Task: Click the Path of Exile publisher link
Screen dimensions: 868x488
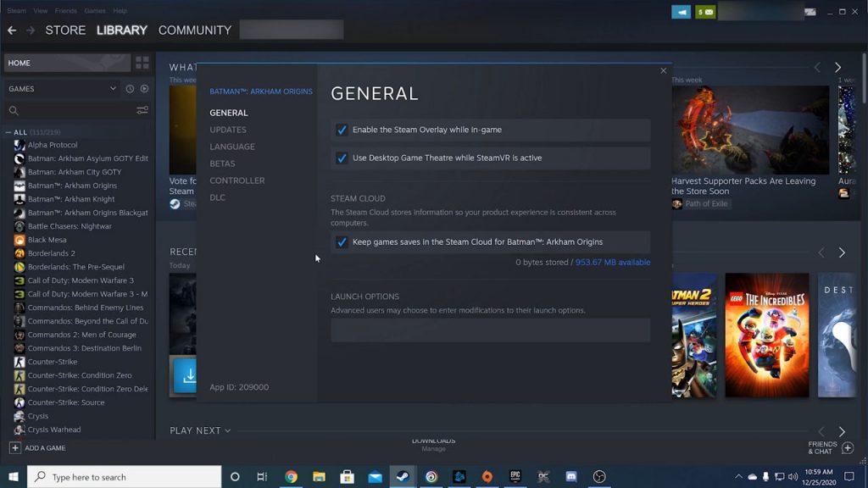Action: [x=706, y=203]
